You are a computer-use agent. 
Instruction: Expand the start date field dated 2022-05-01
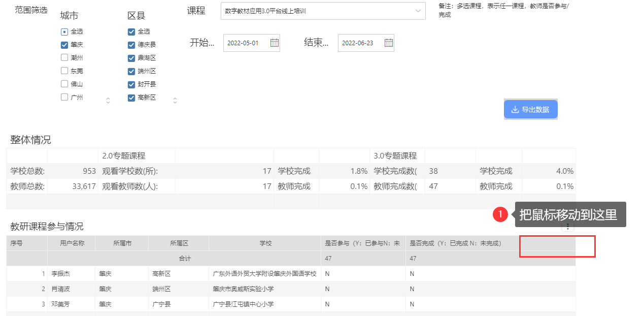coord(249,43)
